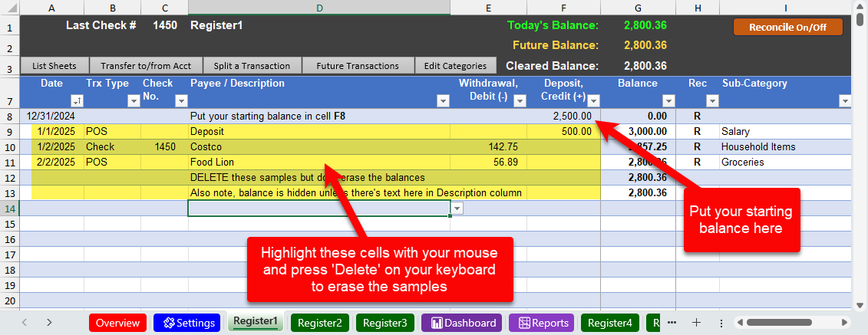This screenshot has height=335, width=868.
Task: Click the next sheet navigation arrow
Action: pyautogui.click(x=49, y=322)
